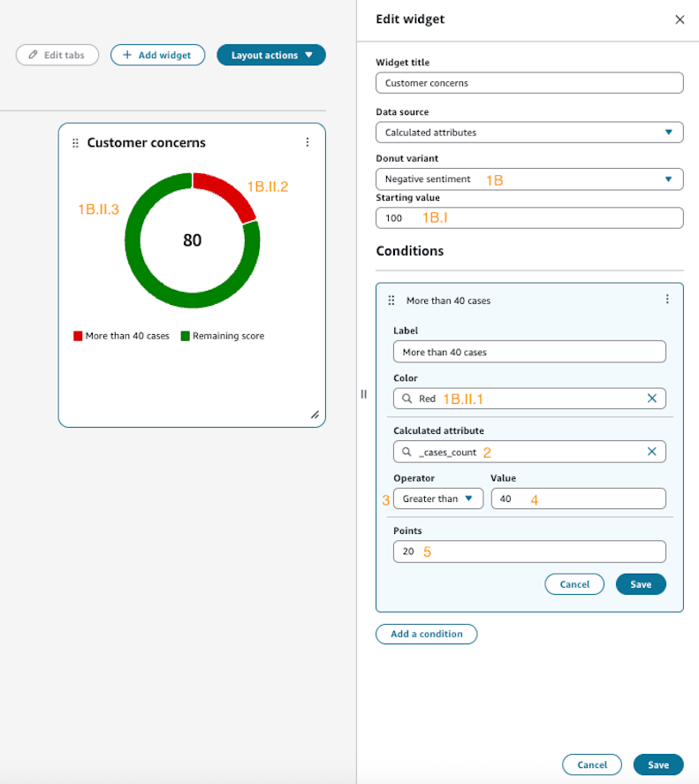Save the condition in the conditions card
The image size is (699, 784).
pyautogui.click(x=640, y=584)
